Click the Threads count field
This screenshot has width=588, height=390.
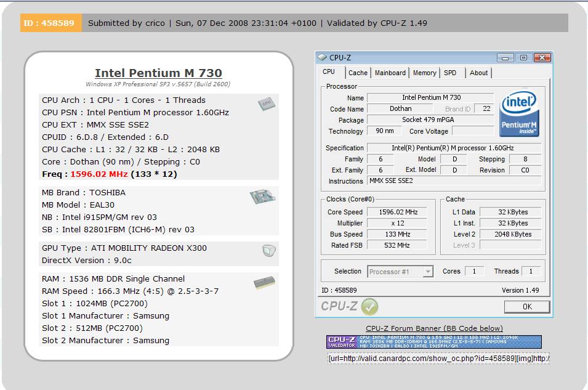click(x=531, y=271)
